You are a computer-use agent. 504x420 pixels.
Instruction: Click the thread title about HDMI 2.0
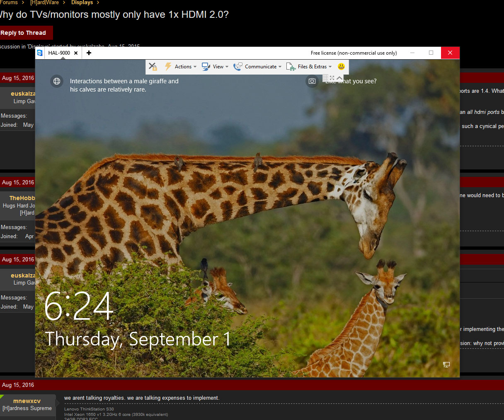pos(114,14)
